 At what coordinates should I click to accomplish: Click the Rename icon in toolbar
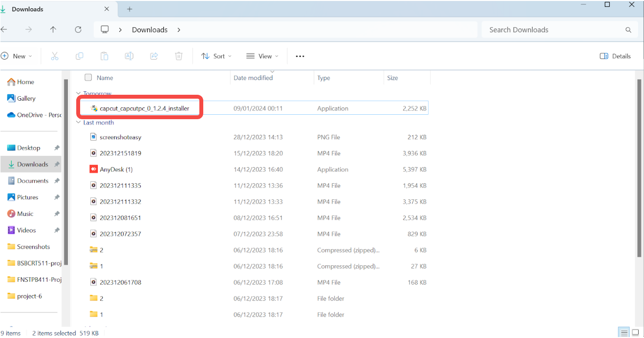tap(129, 56)
